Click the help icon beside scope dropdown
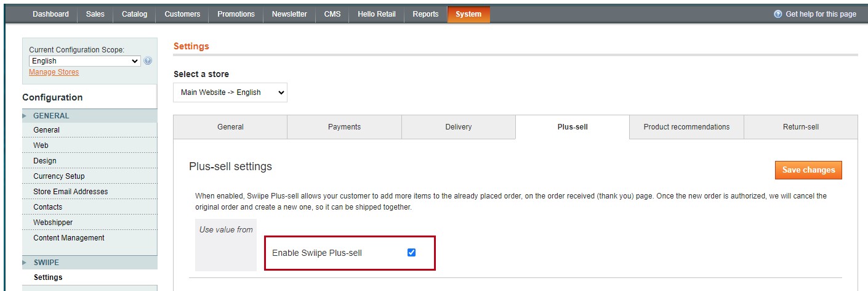The height and width of the screenshot is (291, 868). 148,61
